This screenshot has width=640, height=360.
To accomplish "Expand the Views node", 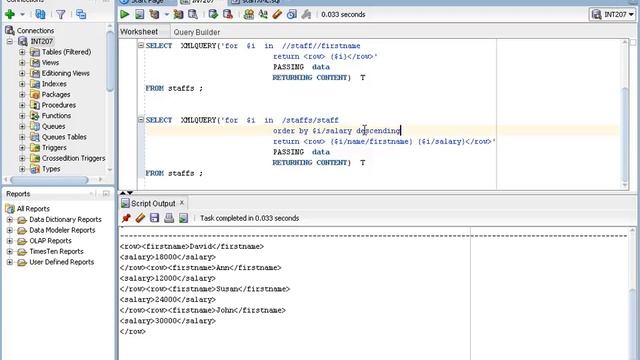I will tap(22, 62).
